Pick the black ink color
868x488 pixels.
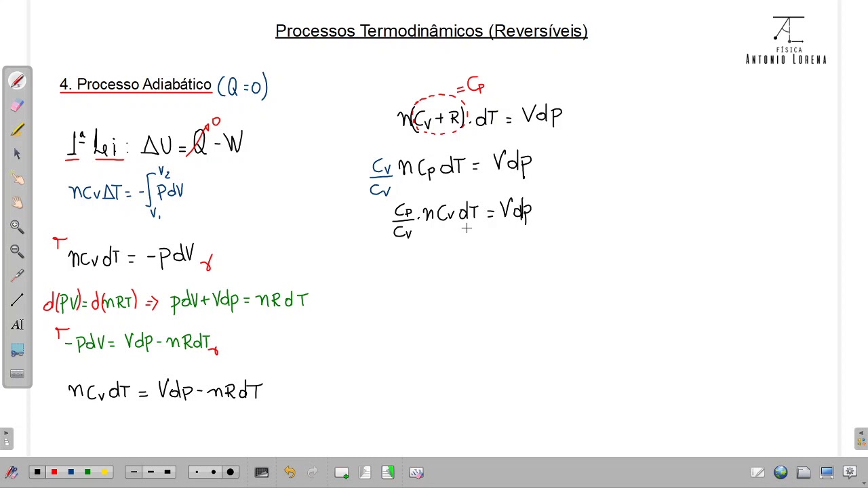37,472
